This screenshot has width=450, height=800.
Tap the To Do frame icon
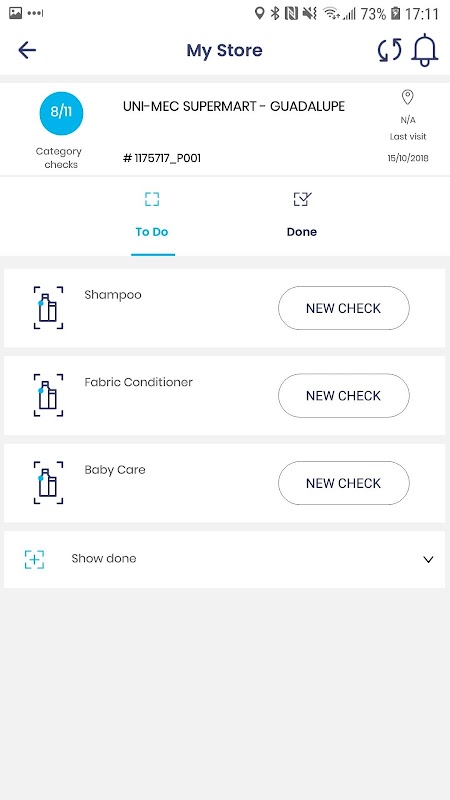point(152,199)
